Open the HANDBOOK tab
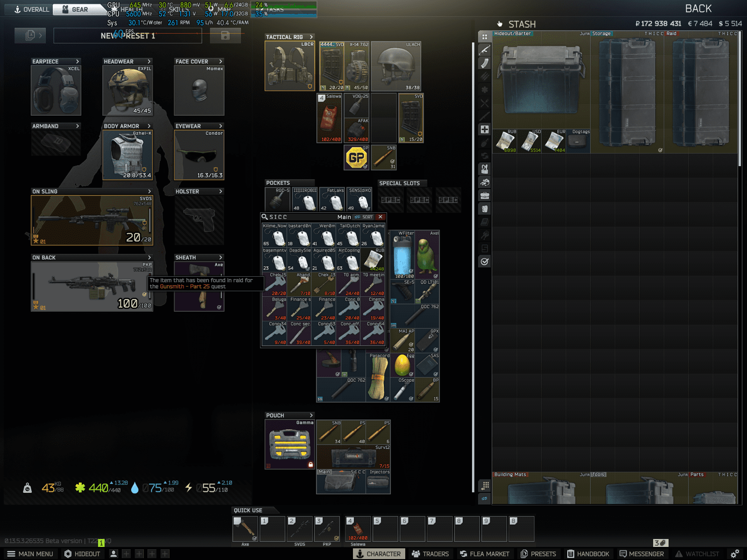The image size is (747, 560). coord(588,554)
